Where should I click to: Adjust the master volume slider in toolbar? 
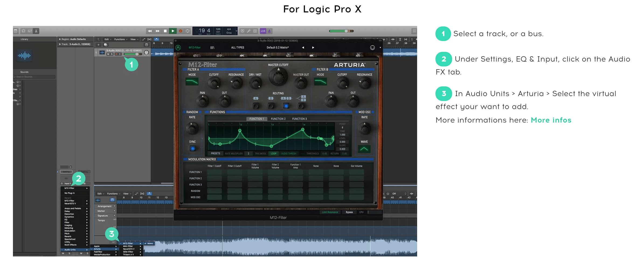pos(341,31)
